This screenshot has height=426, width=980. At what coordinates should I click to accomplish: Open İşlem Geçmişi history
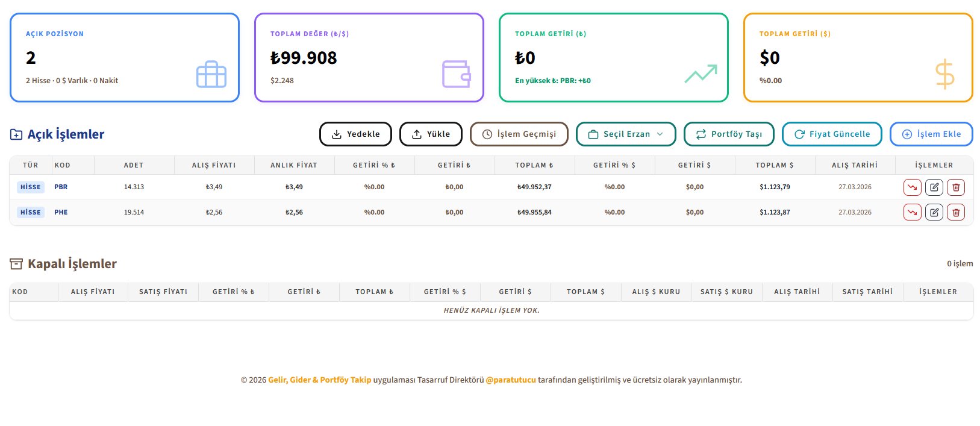[x=519, y=134]
